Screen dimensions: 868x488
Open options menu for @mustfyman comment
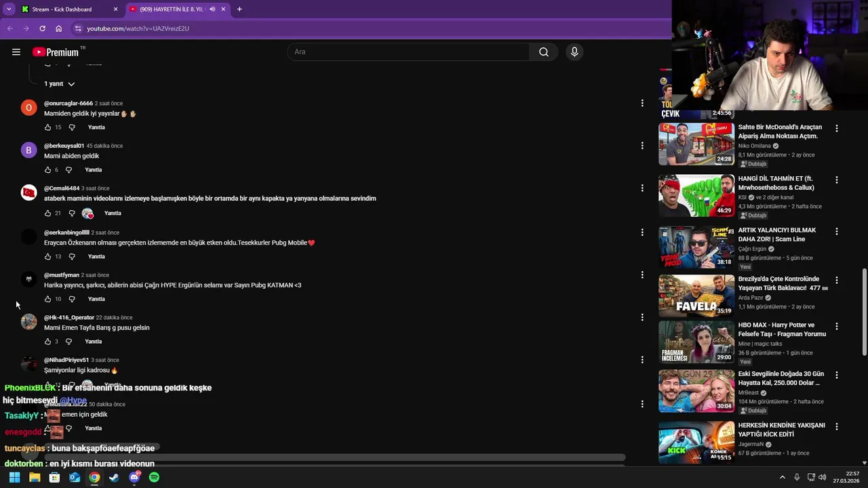click(x=642, y=275)
